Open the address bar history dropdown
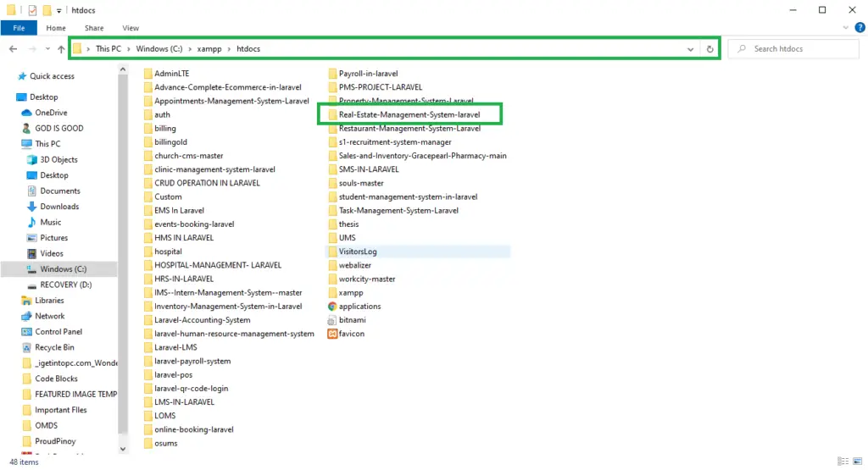 pyautogui.click(x=692, y=49)
